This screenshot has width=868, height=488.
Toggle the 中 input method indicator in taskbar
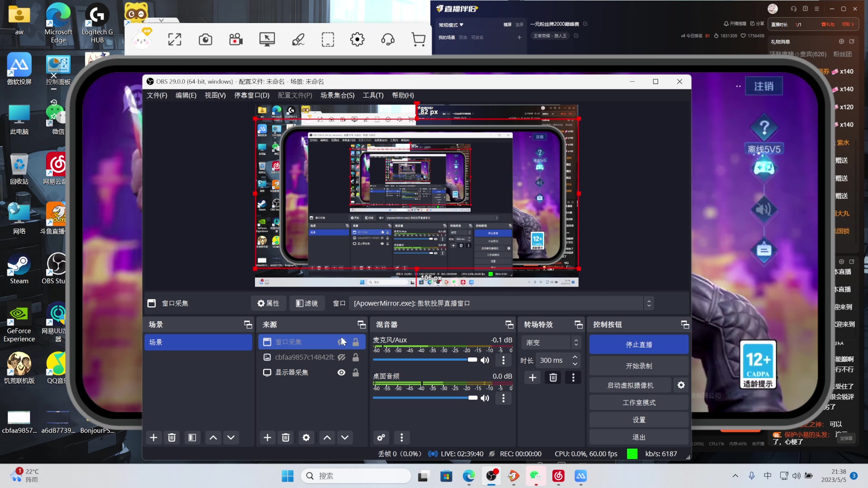(768, 476)
